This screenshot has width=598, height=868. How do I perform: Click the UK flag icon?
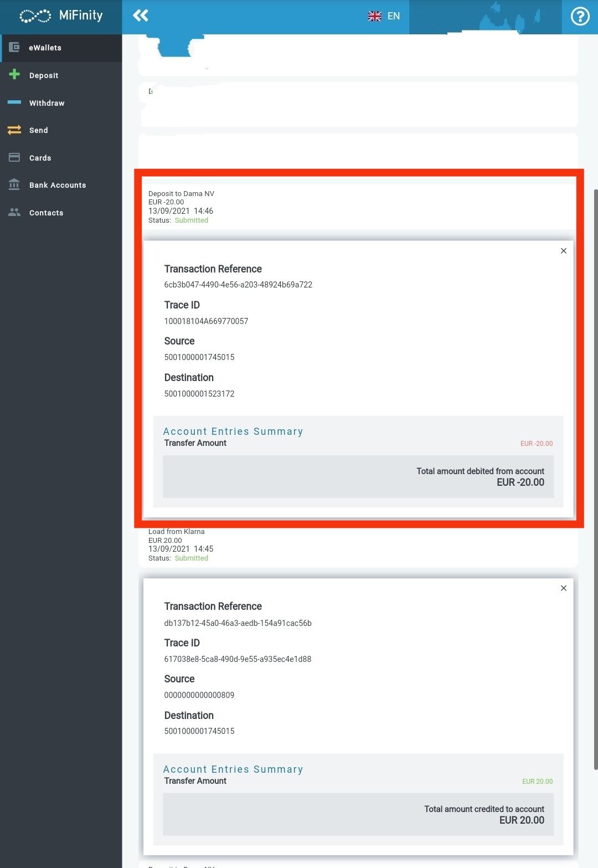tap(375, 16)
